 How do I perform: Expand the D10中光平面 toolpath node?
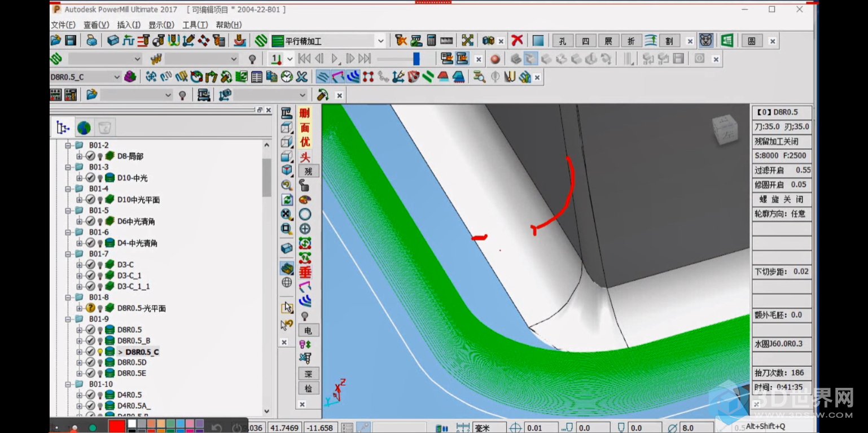tap(80, 200)
